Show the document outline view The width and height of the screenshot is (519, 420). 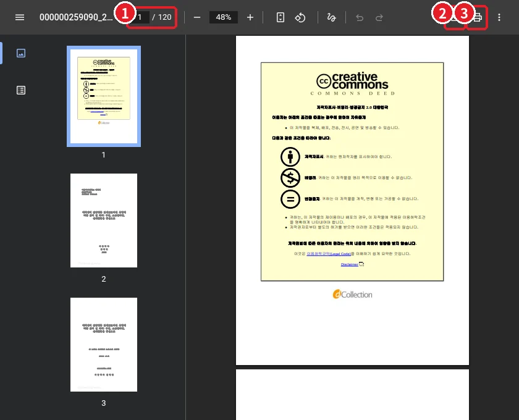[x=21, y=90]
